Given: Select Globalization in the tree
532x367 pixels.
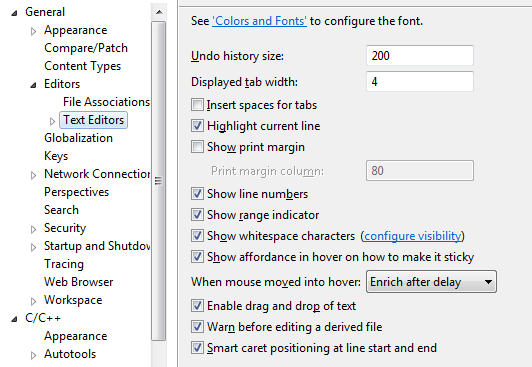Looking at the screenshot, I should click(78, 138).
